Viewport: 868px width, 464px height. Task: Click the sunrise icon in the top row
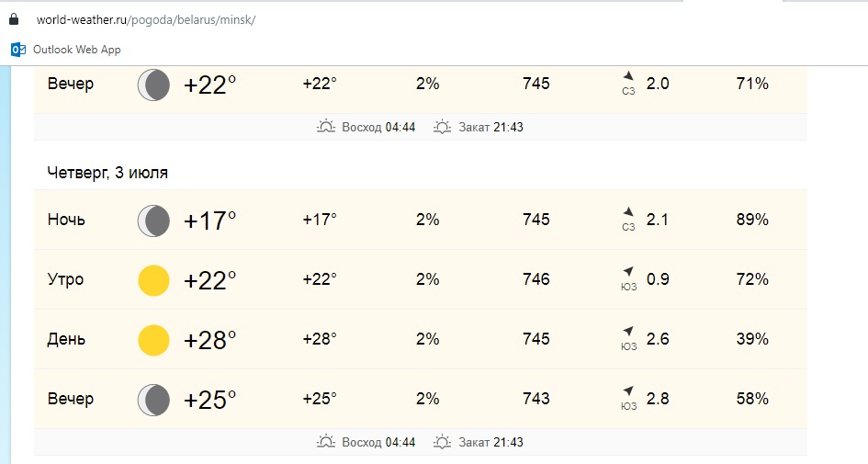(325, 127)
